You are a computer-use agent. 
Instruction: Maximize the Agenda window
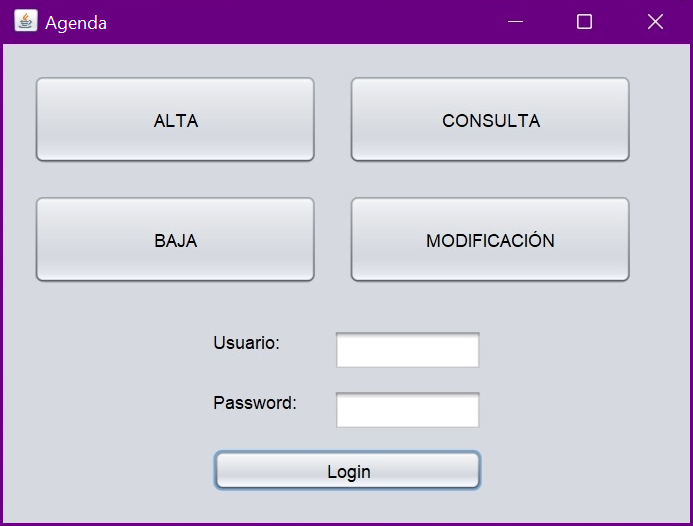(585, 21)
